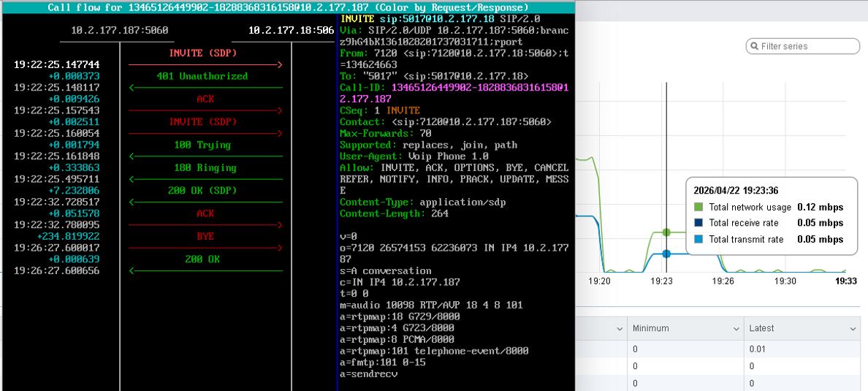
Task: Click the a=fmtp:101 0-15 line
Action: [383, 362]
